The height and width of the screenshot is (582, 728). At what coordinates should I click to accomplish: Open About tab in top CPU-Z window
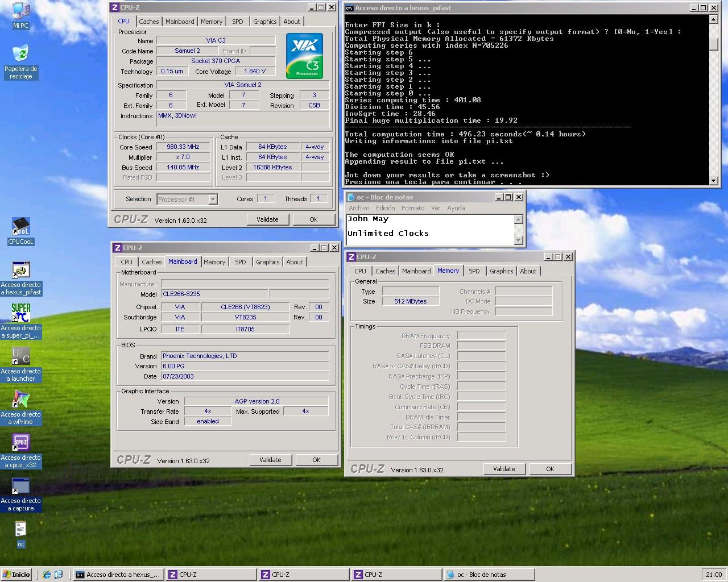[292, 22]
